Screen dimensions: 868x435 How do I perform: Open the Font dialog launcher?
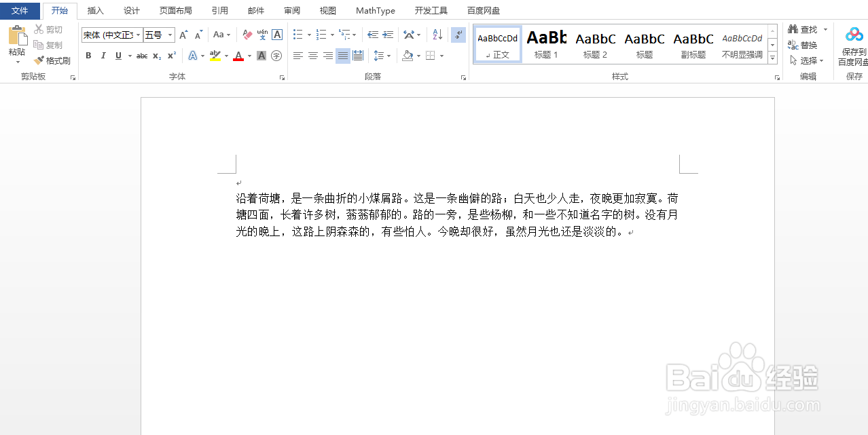click(x=282, y=78)
